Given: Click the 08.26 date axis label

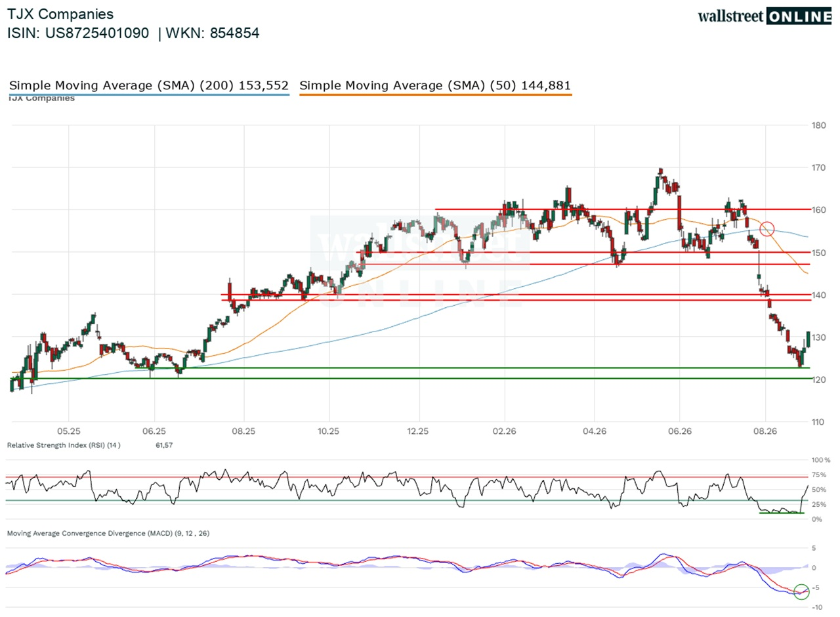Looking at the screenshot, I should 765,431.
